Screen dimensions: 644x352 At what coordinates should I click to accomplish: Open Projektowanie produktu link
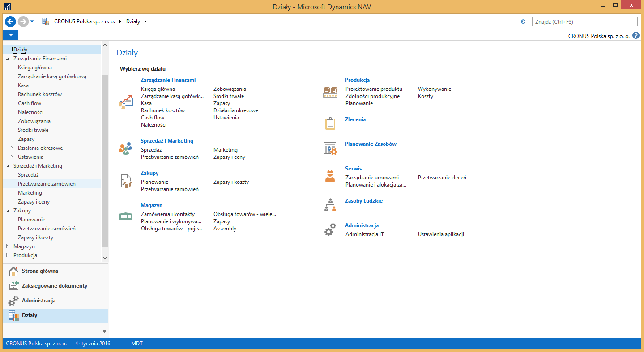(374, 89)
